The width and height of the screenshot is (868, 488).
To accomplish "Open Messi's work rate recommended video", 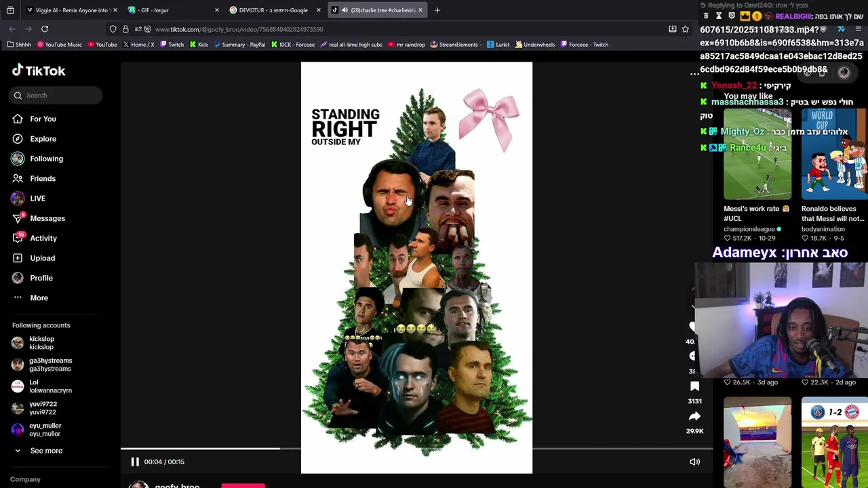I will click(x=757, y=155).
